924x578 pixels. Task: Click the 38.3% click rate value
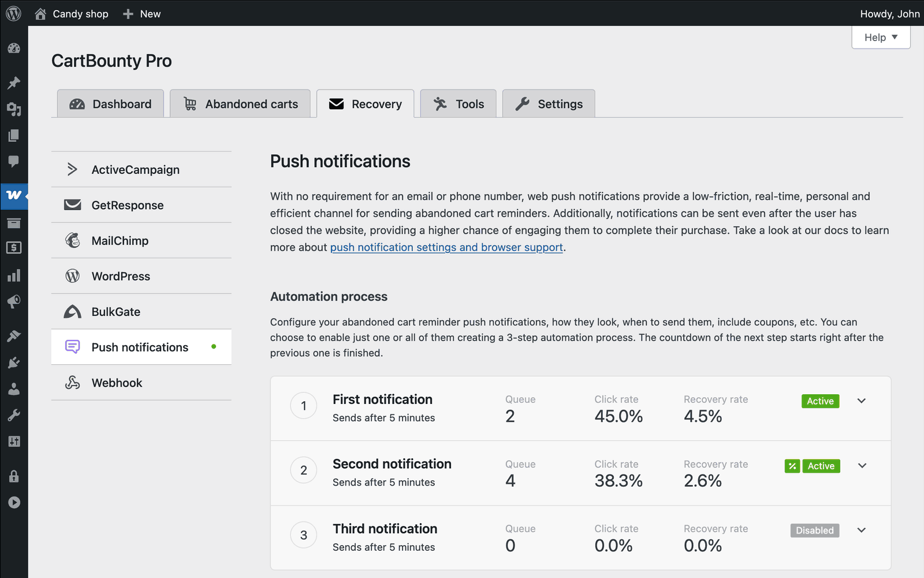click(619, 481)
